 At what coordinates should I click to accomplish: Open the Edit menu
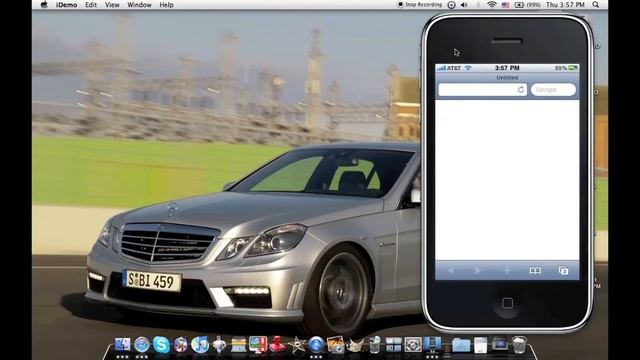(x=91, y=5)
